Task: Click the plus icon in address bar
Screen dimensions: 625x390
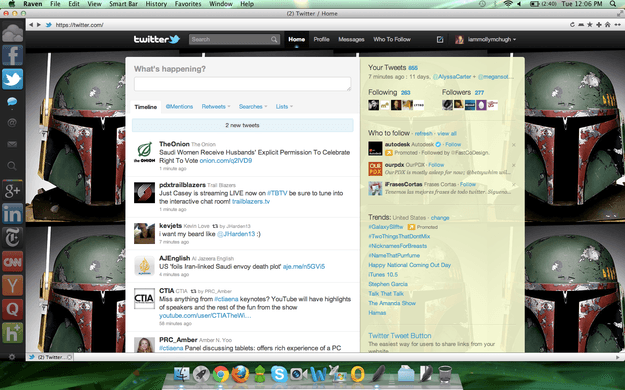Action: pyautogui.click(x=599, y=25)
